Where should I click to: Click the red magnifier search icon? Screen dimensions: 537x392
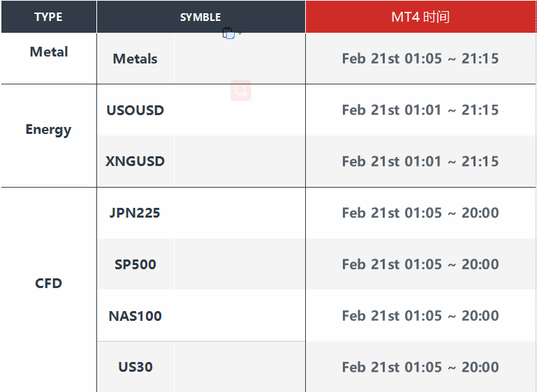pos(241,91)
